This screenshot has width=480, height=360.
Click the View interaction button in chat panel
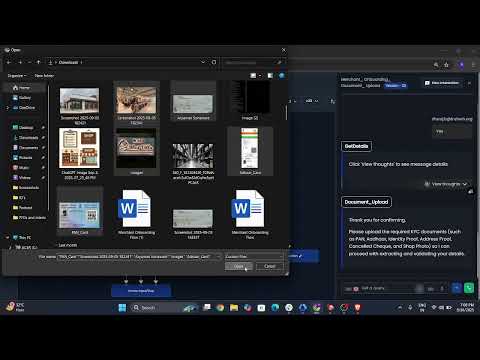pos(442,83)
